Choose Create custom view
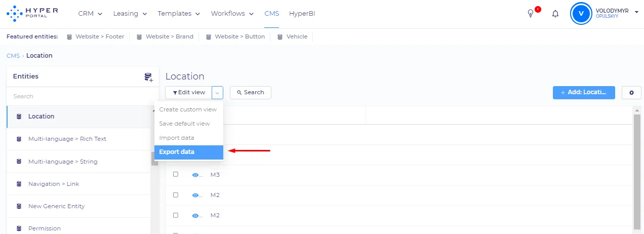Screen dimensions: 644x234 pos(188,109)
